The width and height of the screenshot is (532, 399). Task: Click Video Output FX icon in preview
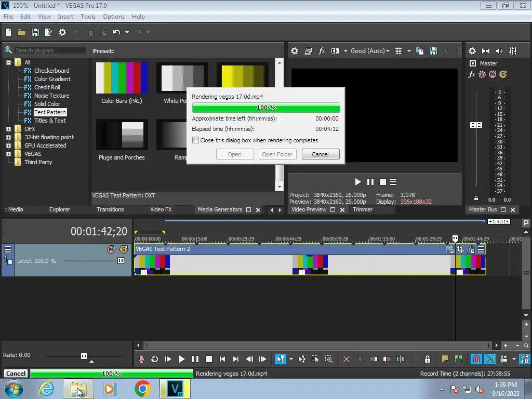[321, 51]
